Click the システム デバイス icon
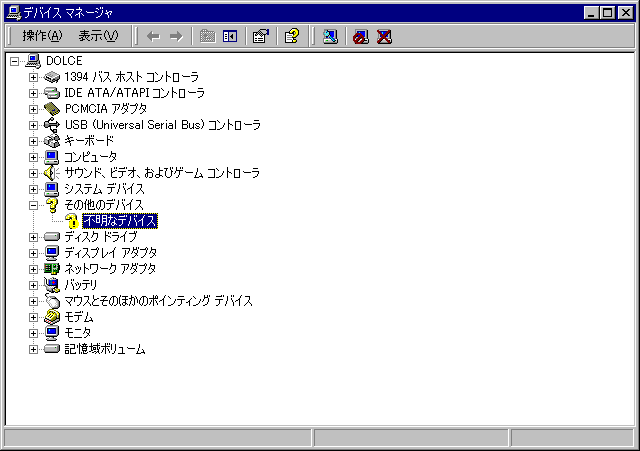The height and width of the screenshot is (451, 640). pyautogui.click(x=52, y=189)
